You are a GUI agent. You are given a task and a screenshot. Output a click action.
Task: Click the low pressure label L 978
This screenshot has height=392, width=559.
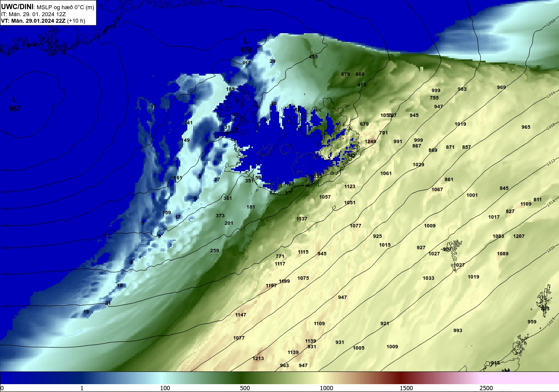point(246,45)
